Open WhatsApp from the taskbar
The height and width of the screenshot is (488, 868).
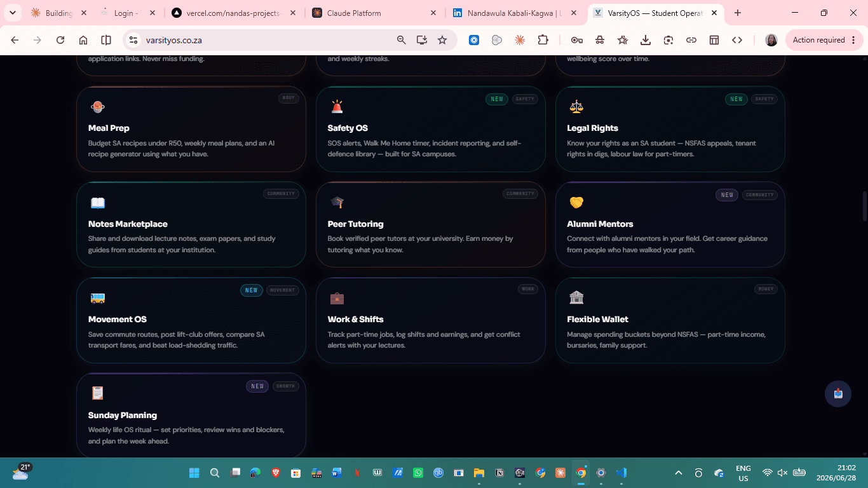point(417,473)
